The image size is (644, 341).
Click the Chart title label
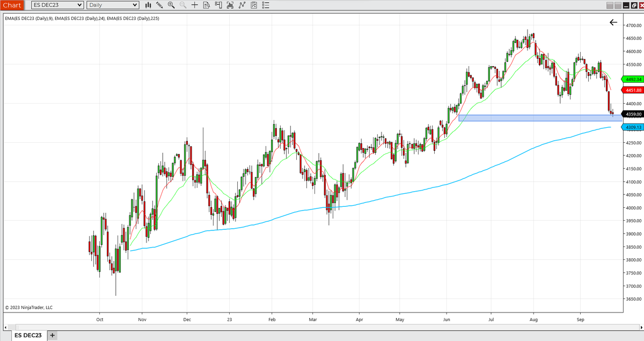12,5
